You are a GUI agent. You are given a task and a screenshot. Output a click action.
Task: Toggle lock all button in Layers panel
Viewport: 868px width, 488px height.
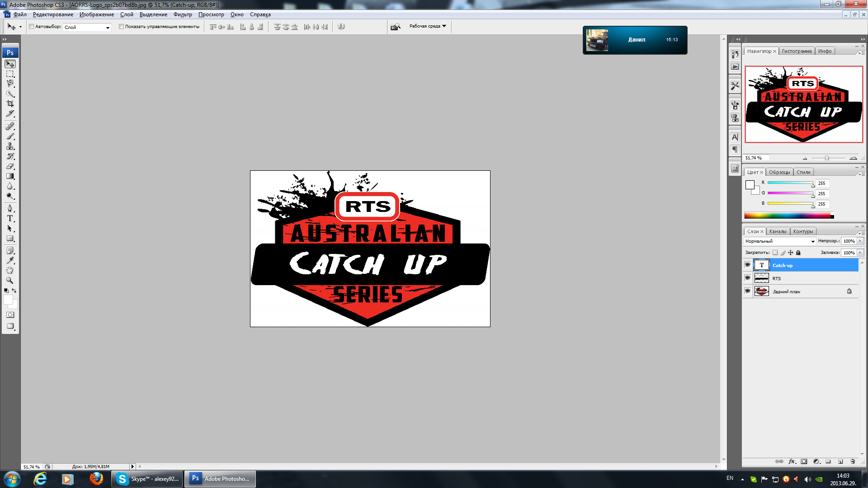pyautogui.click(x=798, y=253)
